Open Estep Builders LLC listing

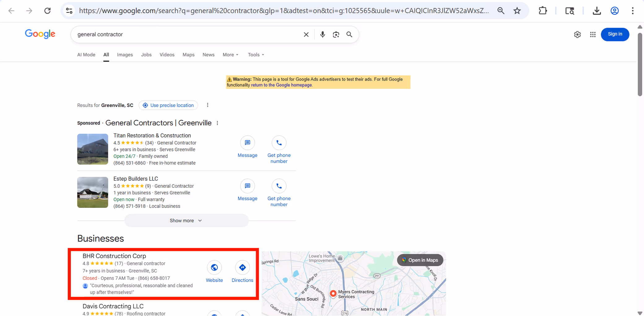click(136, 179)
